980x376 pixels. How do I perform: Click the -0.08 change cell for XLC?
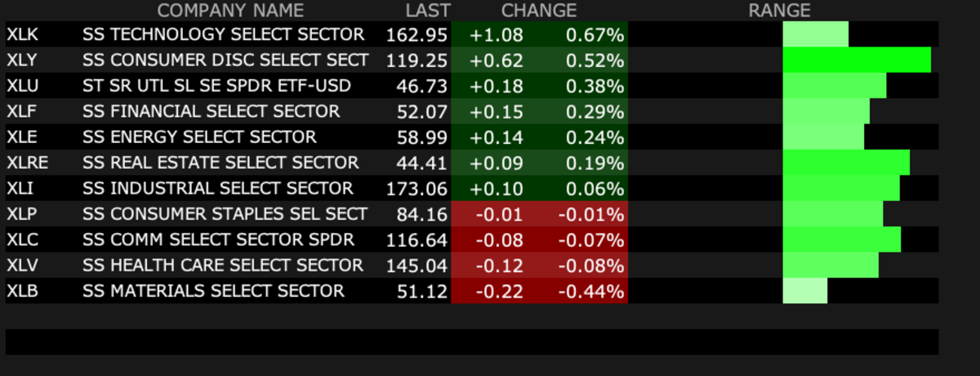[x=500, y=239]
